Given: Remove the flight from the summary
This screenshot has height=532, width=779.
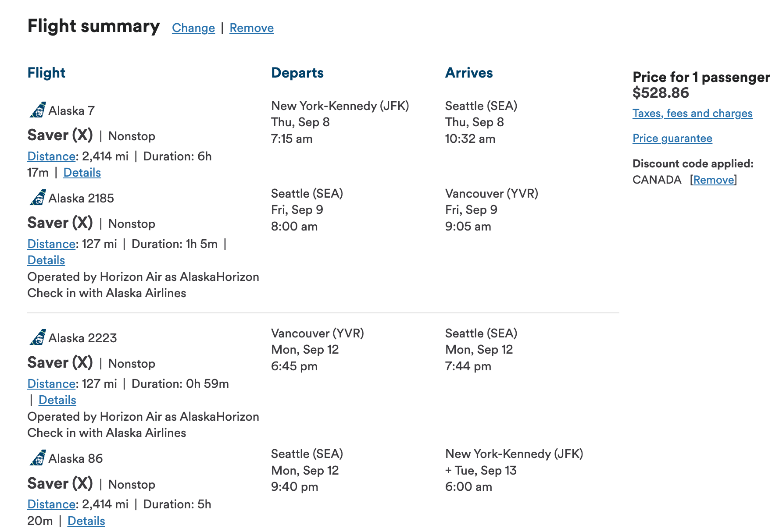Looking at the screenshot, I should pyautogui.click(x=251, y=28).
